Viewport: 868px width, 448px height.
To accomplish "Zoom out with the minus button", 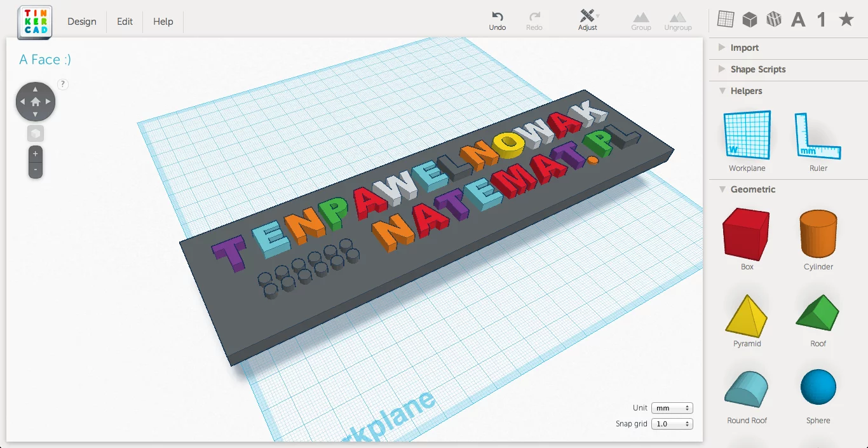I will [36, 170].
